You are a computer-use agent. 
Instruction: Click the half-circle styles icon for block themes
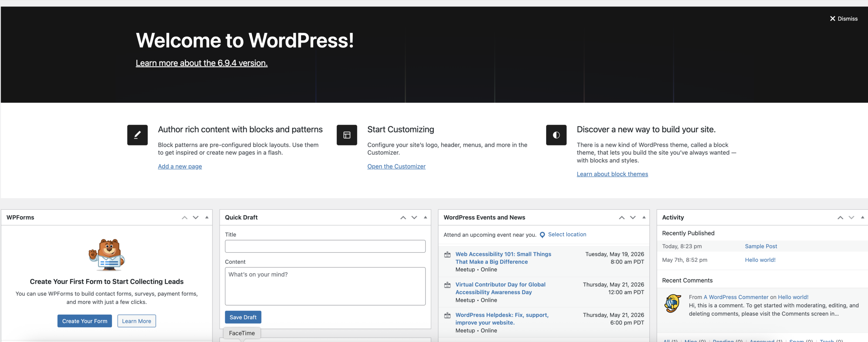pyautogui.click(x=556, y=135)
